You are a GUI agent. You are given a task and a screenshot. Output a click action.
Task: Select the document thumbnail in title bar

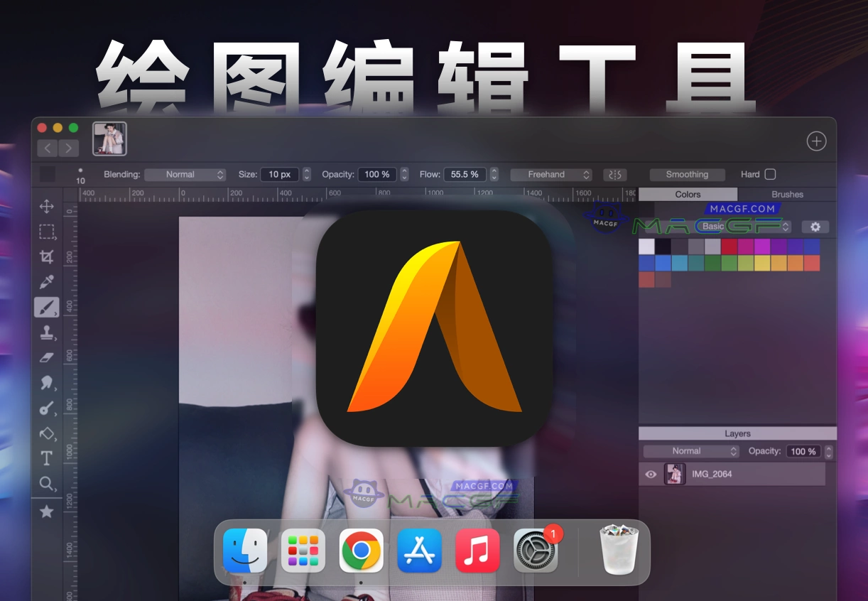click(x=109, y=139)
